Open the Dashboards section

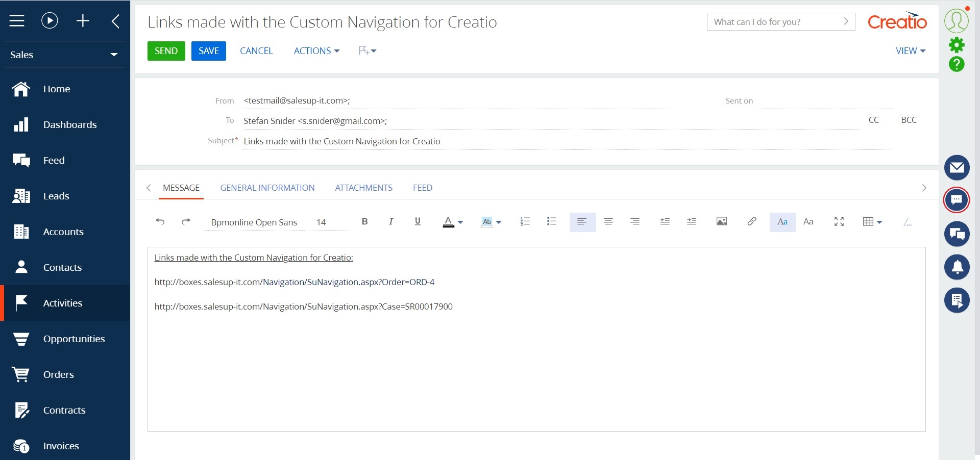pyautogui.click(x=65, y=124)
